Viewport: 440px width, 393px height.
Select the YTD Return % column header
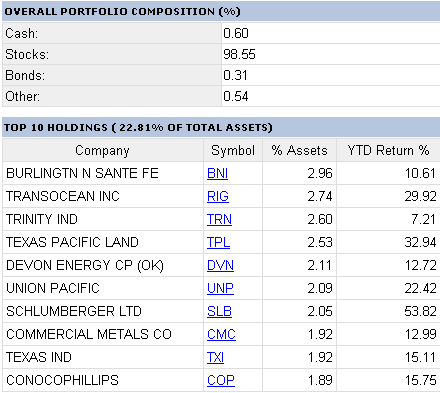point(388,150)
